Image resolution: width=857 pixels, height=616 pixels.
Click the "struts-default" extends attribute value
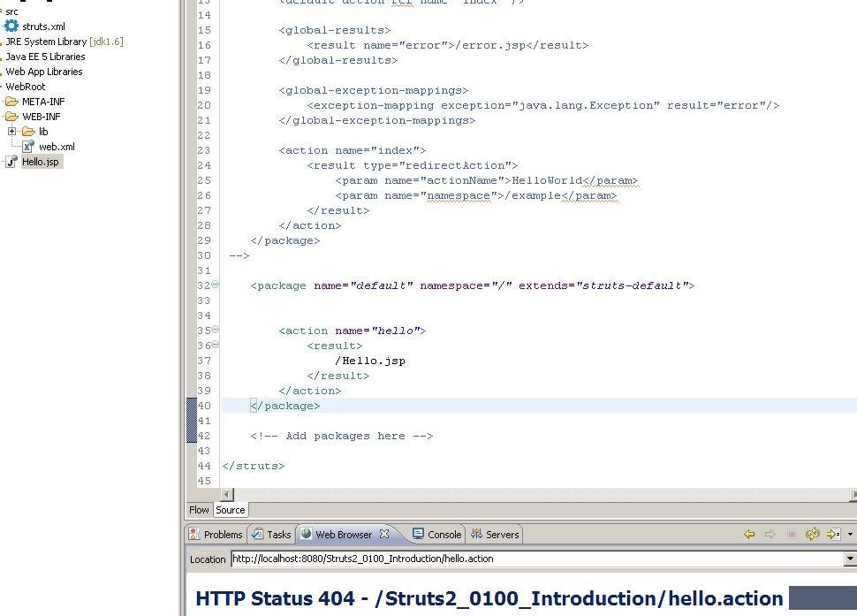(632, 285)
